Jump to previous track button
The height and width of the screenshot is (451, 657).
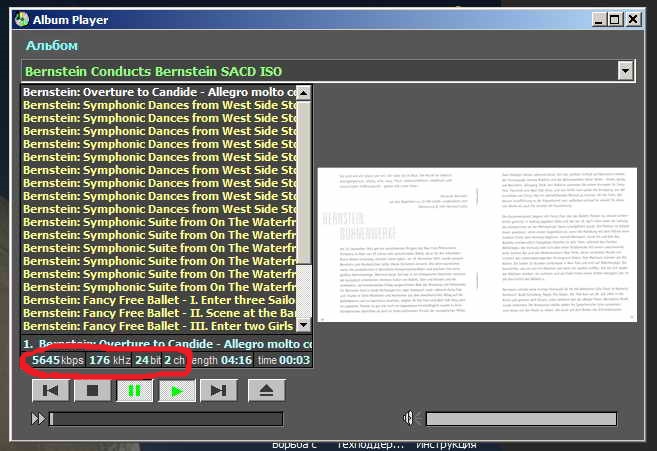tap(51, 391)
